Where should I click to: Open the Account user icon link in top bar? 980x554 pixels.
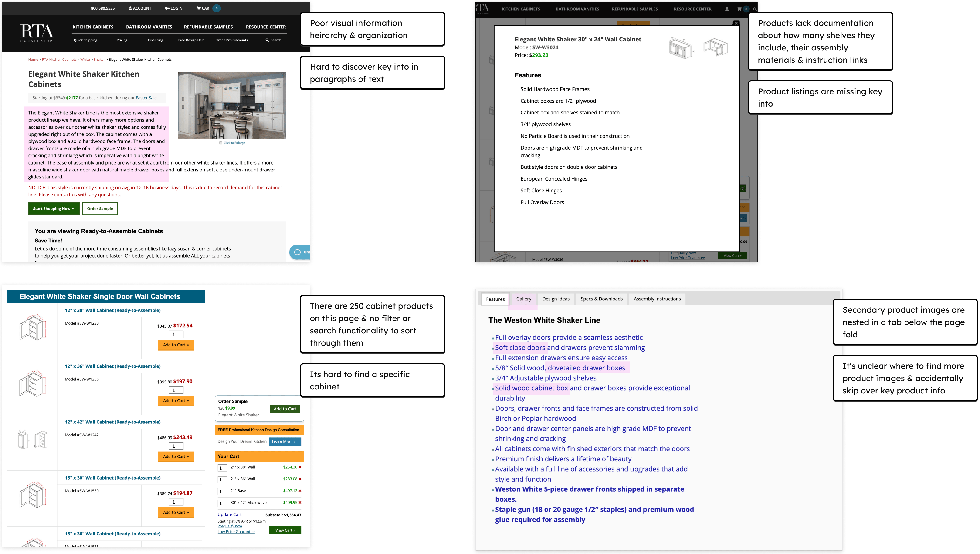[130, 8]
